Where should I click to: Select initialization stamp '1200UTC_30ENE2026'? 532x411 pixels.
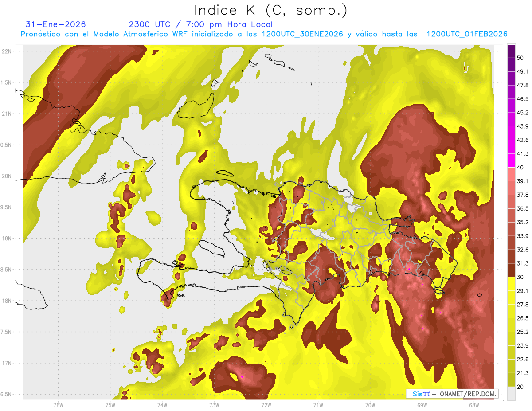[303, 34]
